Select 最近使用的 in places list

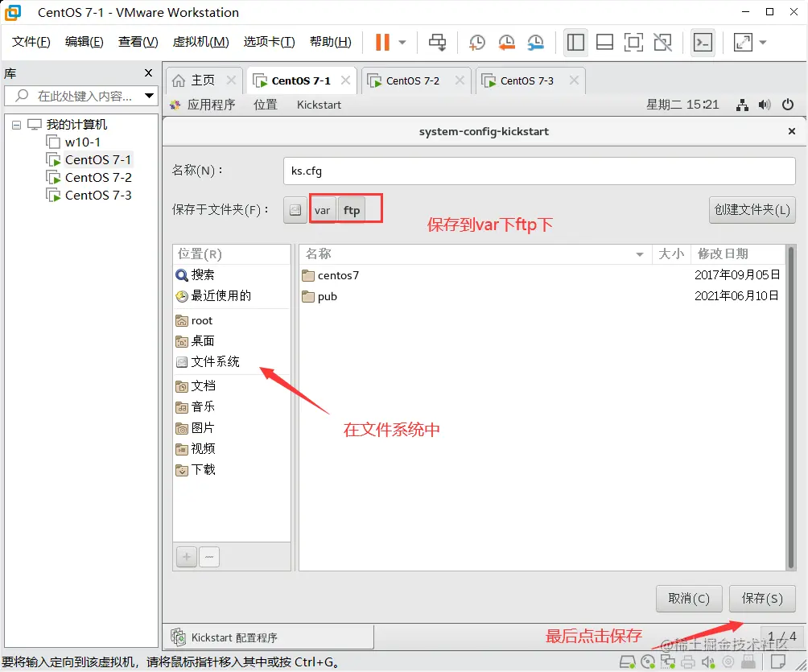[x=231, y=296]
